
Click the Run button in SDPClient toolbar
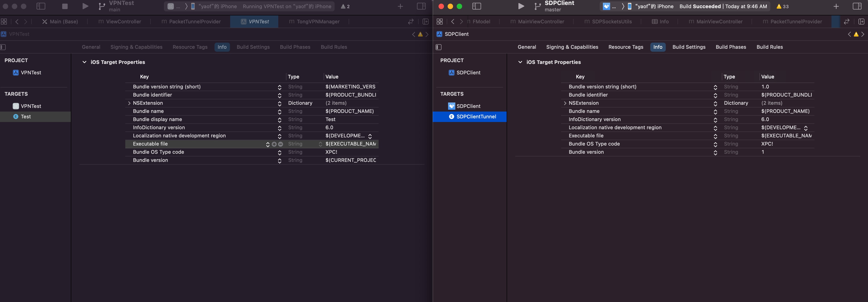click(521, 6)
